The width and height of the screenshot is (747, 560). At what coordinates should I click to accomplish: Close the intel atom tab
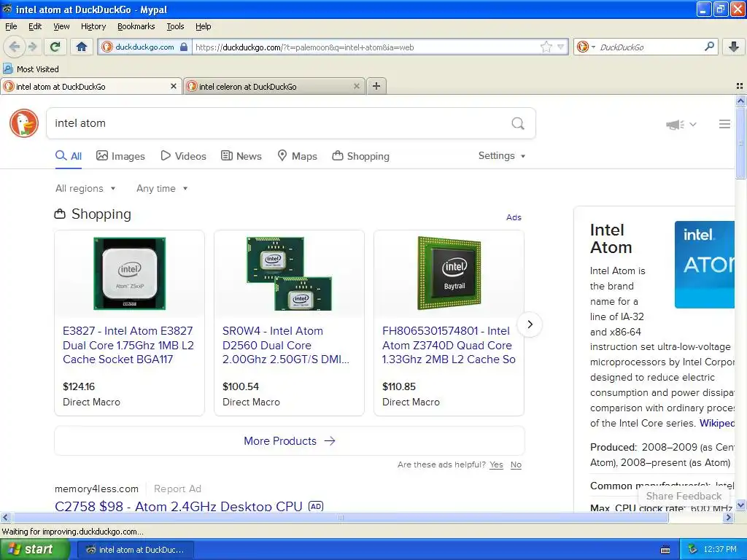click(174, 86)
